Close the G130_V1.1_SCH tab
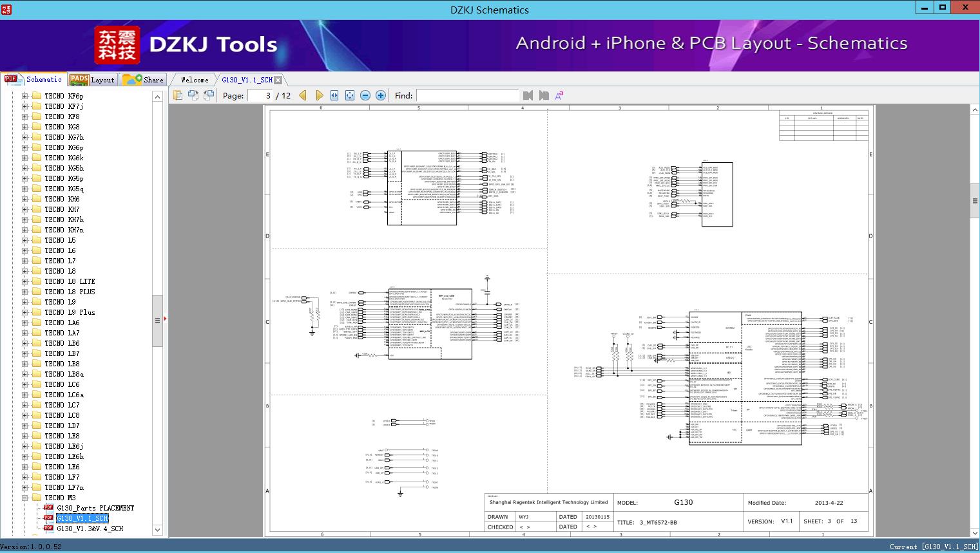This screenshot has height=553, width=980. point(278,80)
